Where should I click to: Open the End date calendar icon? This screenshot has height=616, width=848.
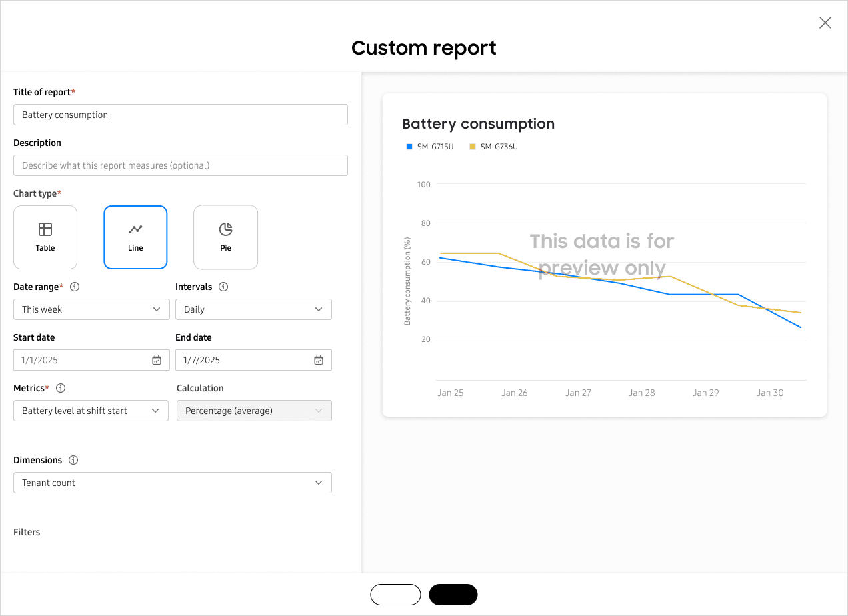319,360
